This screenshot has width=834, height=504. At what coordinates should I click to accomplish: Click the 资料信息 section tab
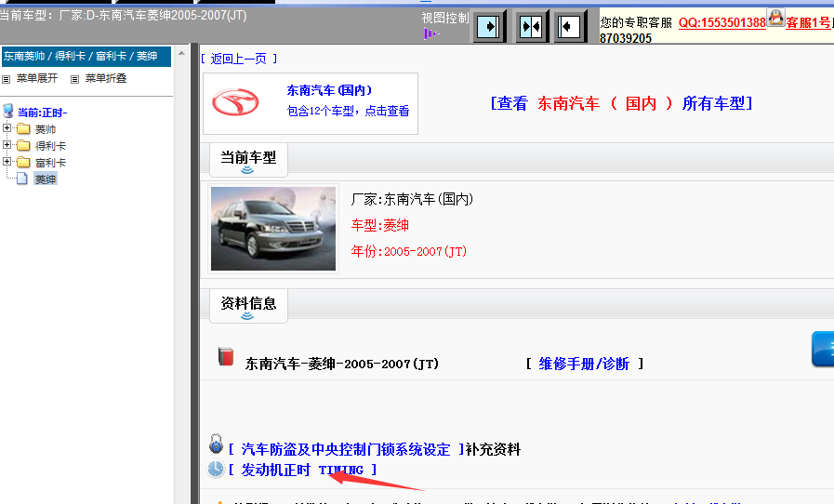point(248,305)
